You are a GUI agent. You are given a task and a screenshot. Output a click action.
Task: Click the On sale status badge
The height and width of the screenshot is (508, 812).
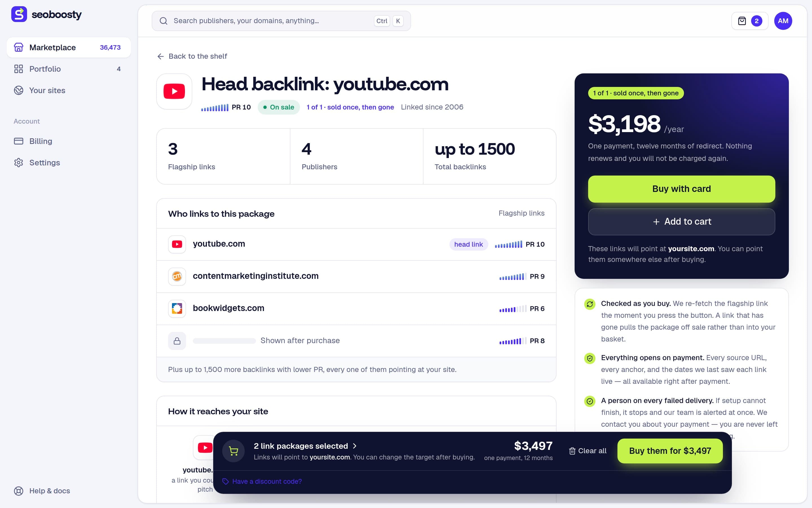click(279, 107)
